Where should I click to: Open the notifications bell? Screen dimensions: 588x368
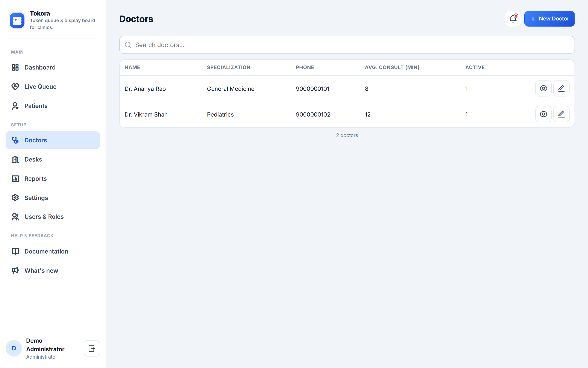point(513,19)
